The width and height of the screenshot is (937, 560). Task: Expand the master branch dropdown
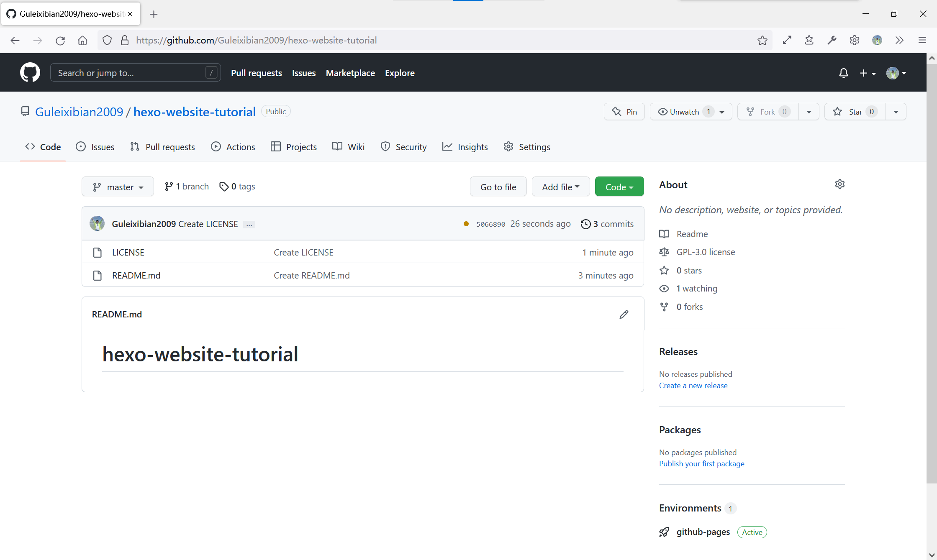(x=118, y=187)
